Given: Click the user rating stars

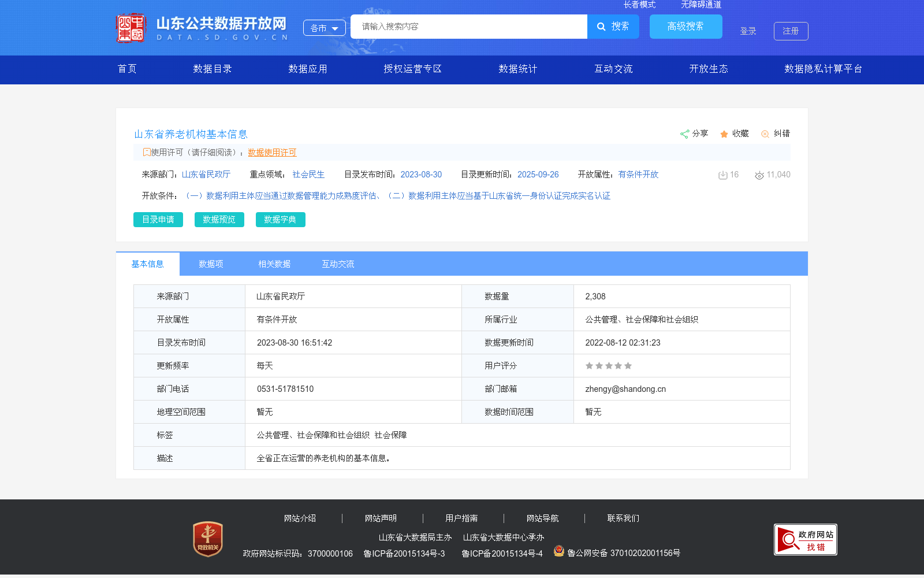Looking at the screenshot, I should click(609, 366).
